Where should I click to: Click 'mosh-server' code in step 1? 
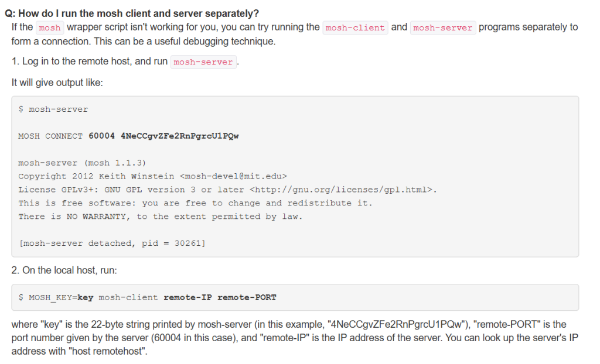pos(203,62)
